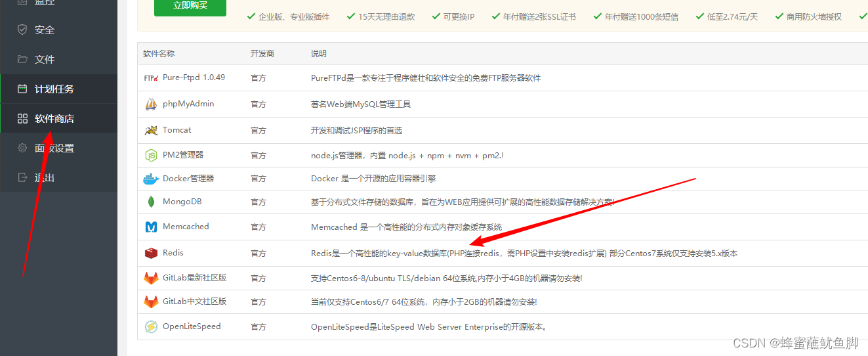Click the 年付赠送1000条短信 feature text
Image resolution: width=868 pixels, height=356 pixels.
coord(642,17)
